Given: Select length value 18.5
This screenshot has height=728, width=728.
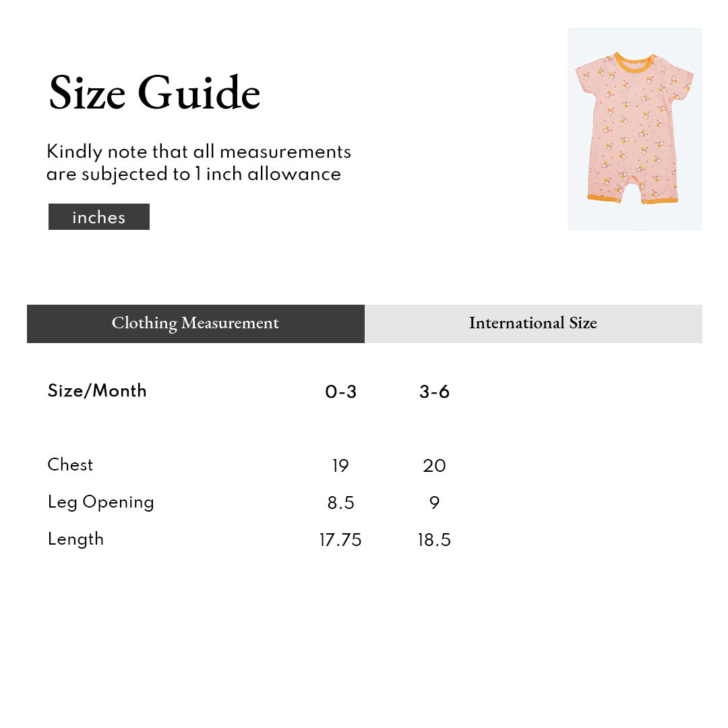Looking at the screenshot, I should click(434, 540).
